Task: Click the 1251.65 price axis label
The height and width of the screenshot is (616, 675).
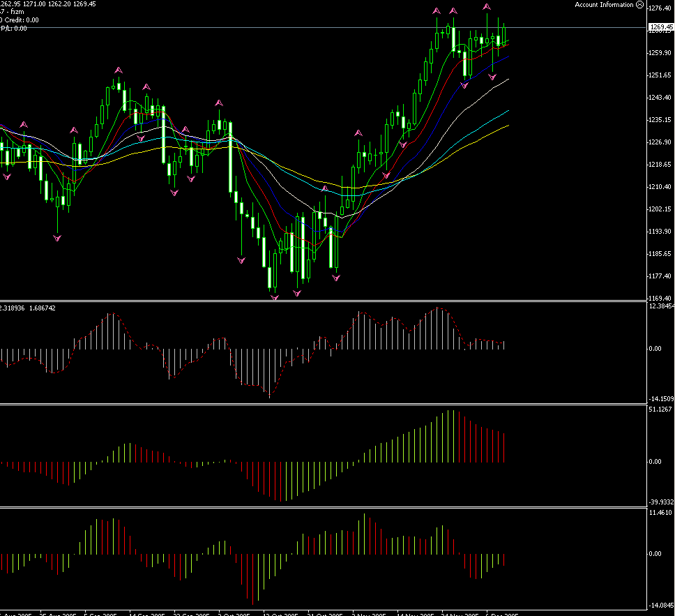Action: tap(661, 75)
